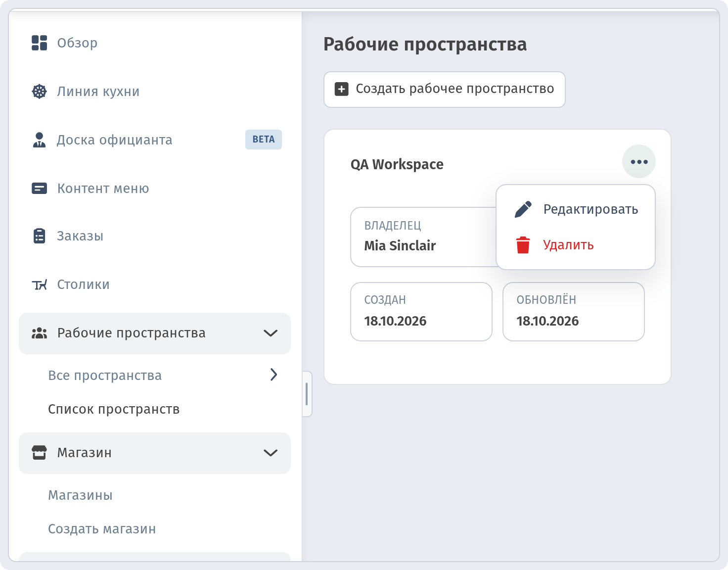Click the pencil icon beside Редактировать
The image size is (728, 570).
(523, 209)
